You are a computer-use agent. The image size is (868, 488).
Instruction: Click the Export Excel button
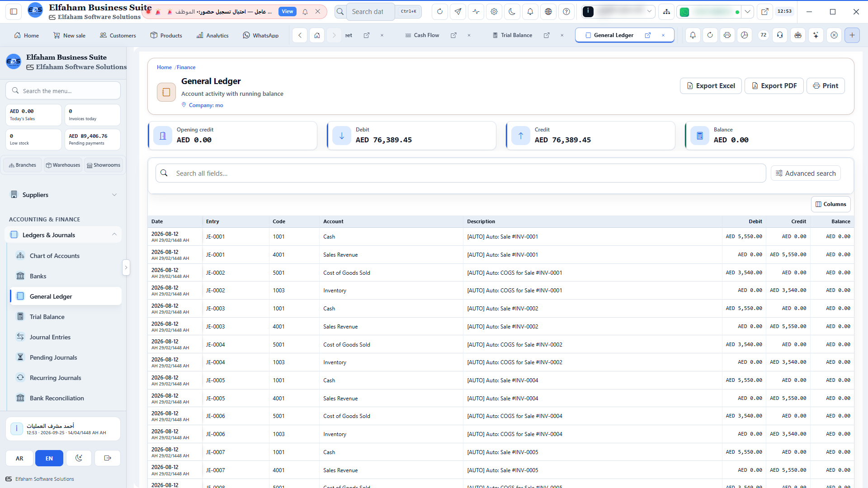(x=711, y=86)
